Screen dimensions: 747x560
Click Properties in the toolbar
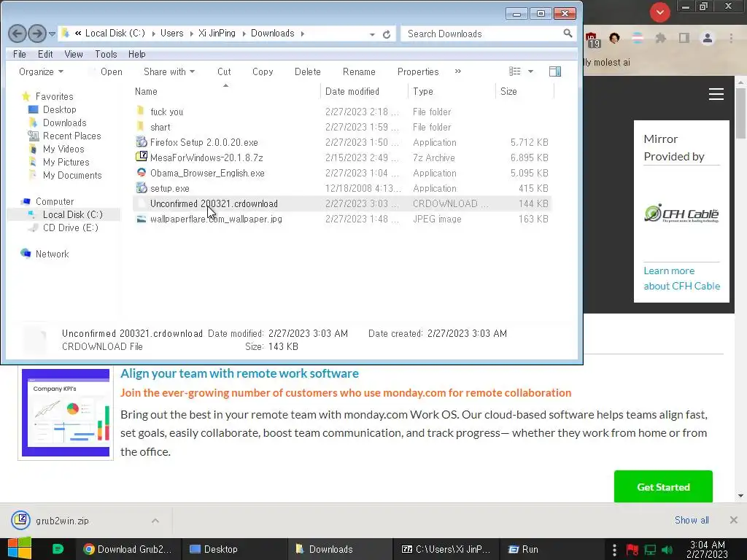[x=418, y=72]
